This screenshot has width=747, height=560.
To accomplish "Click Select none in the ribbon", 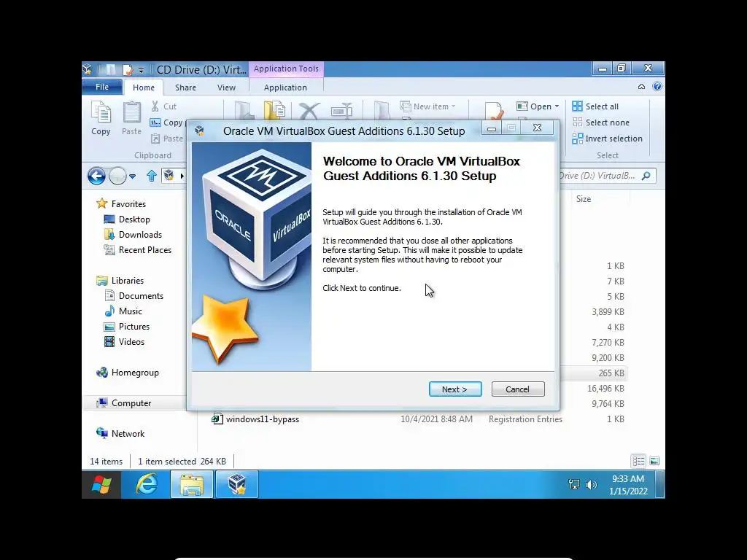I will pyautogui.click(x=601, y=122).
